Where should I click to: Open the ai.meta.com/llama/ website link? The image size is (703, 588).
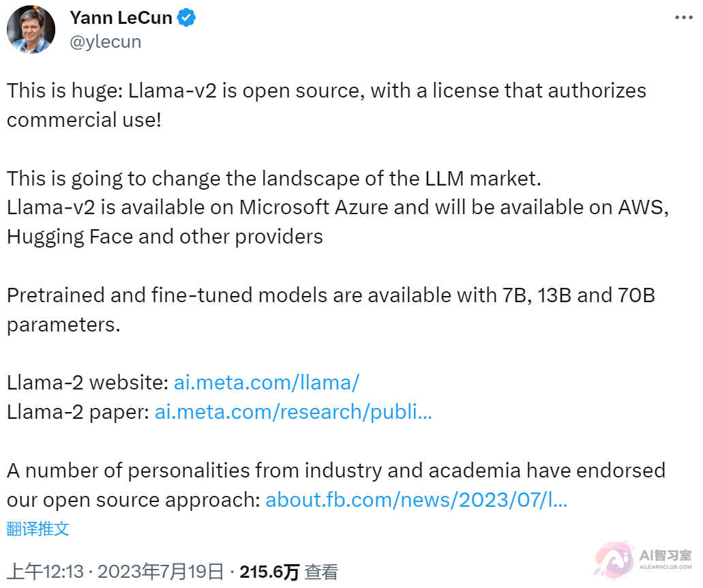[x=266, y=383]
